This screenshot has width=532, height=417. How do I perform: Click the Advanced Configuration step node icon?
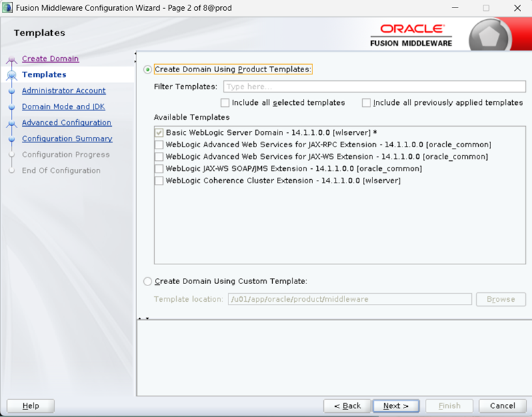[12, 123]
